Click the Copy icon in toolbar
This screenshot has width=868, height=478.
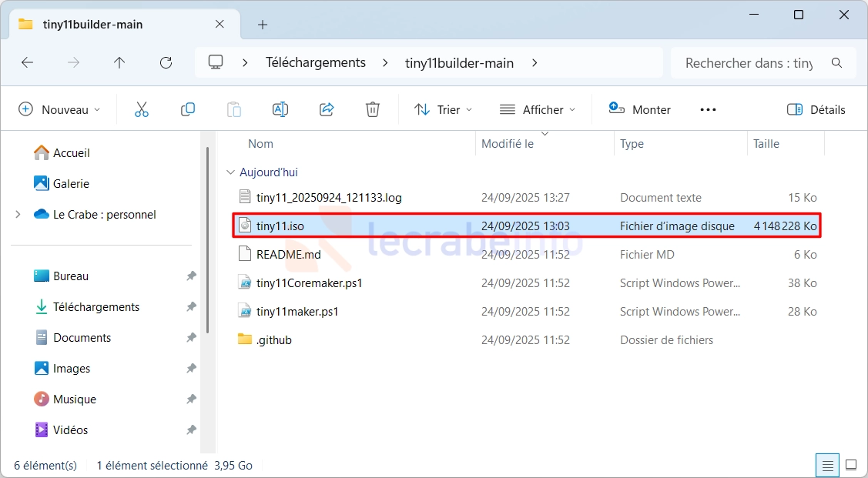point(188,109)
